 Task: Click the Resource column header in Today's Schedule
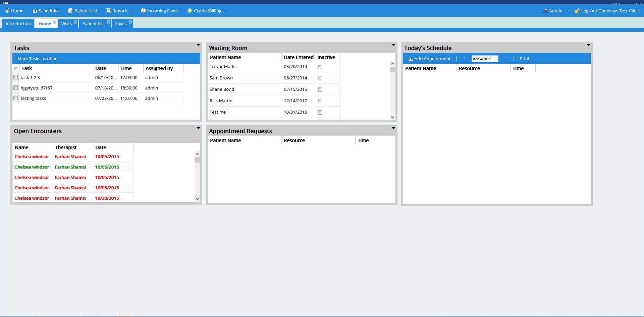pos(483,68)
